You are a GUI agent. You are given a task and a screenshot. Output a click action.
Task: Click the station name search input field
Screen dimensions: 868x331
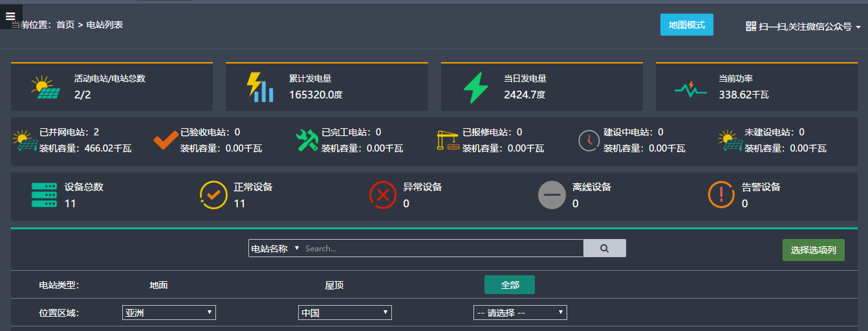tap(442, 248)
